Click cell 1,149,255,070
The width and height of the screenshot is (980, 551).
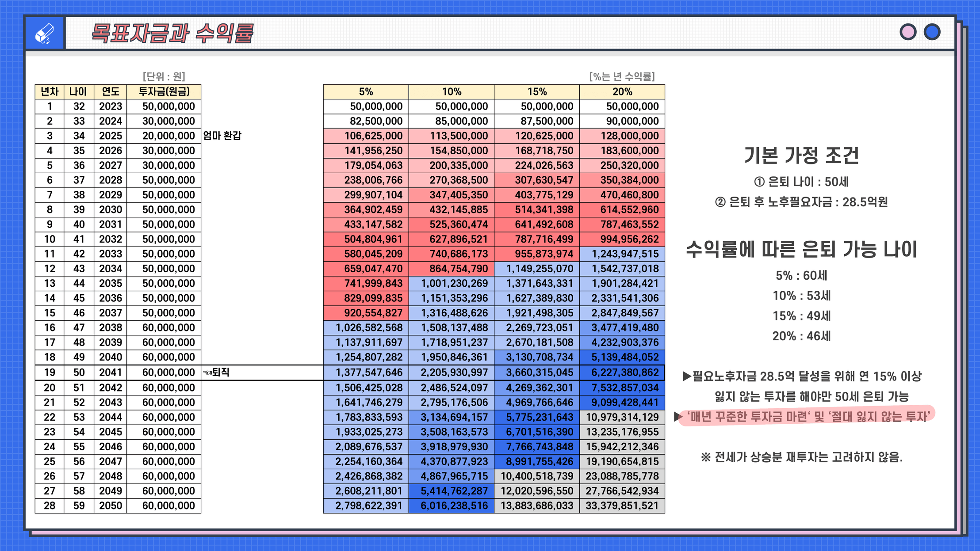pyautogui.click(x=536, y=269)
